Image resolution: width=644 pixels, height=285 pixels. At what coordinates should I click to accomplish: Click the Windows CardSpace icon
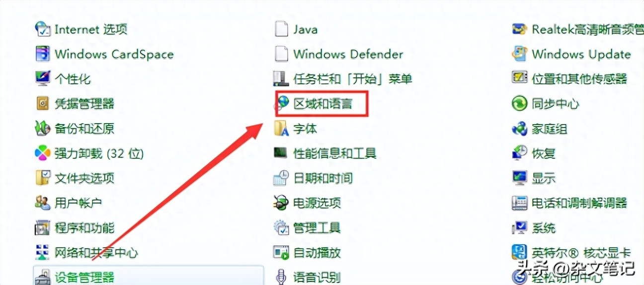pos(43,54)
